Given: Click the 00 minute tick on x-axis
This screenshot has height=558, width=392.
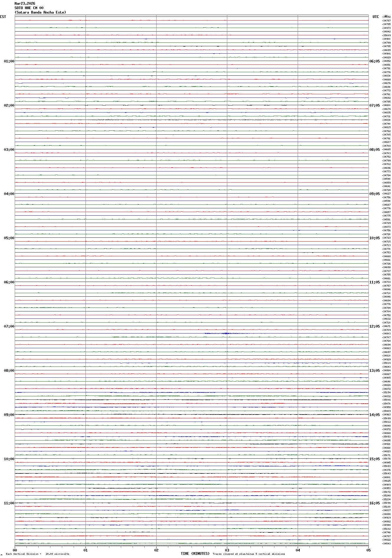Looking at the screenshot, I should coord(15,550).
